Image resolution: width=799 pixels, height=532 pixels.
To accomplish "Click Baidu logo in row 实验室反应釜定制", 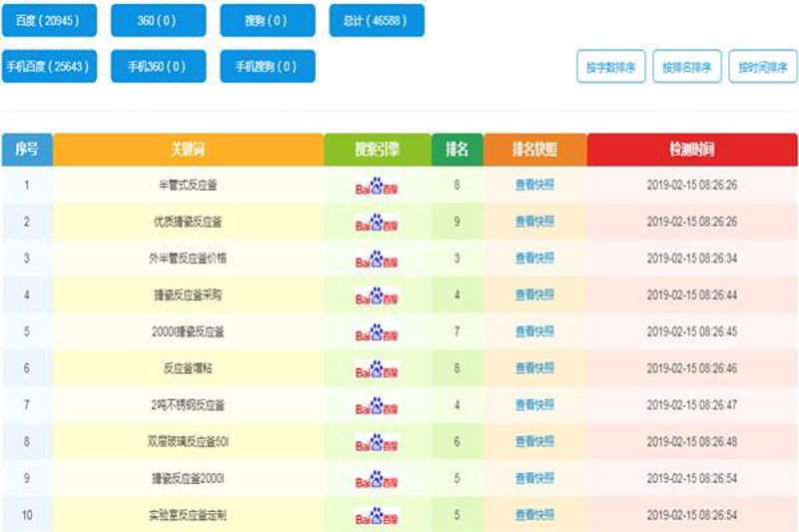I will tap(377, 516).
